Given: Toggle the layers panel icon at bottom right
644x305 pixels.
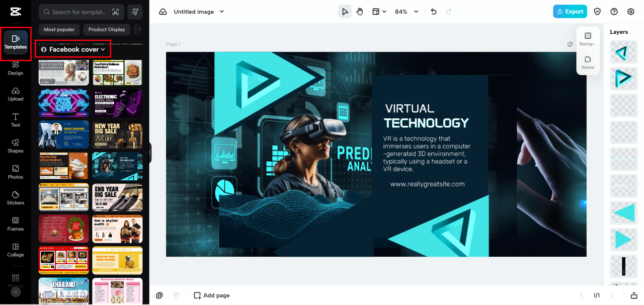Looking at the screenshot, I should pyautogui.click(x=634, y=295).
